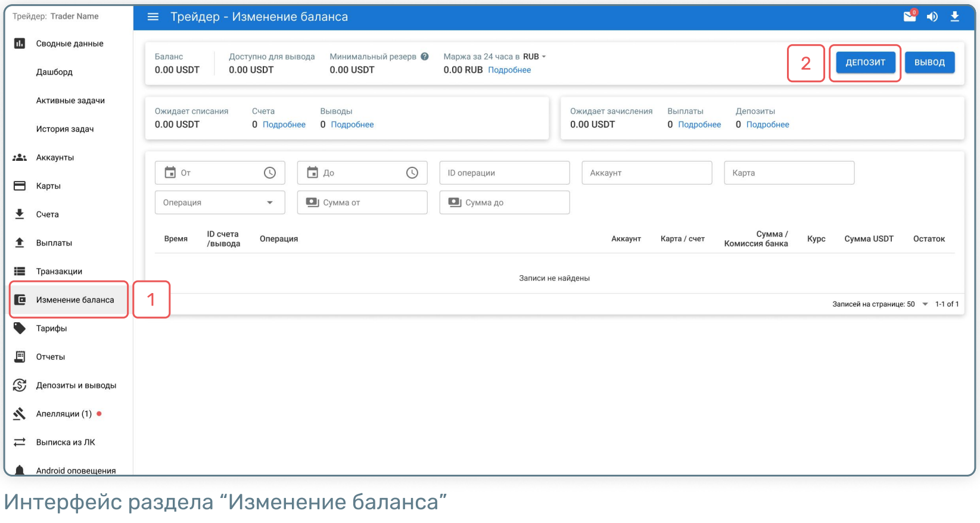Open the RUB currency dropdown
Image resolution: width=980 pixels, height=523 pixels.
click(534, 57)
